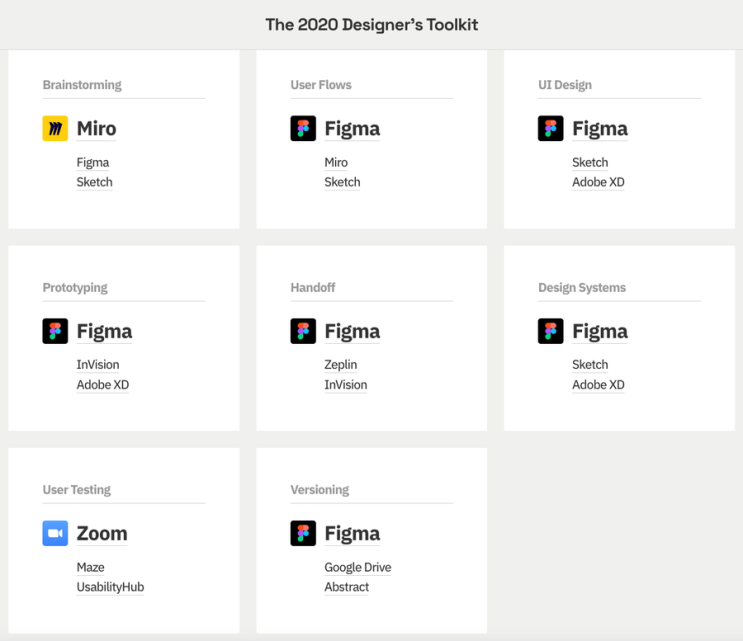Click Adobe XD in the UI Design card
This screenshot has height=641, width=743.
click(598, 182)
